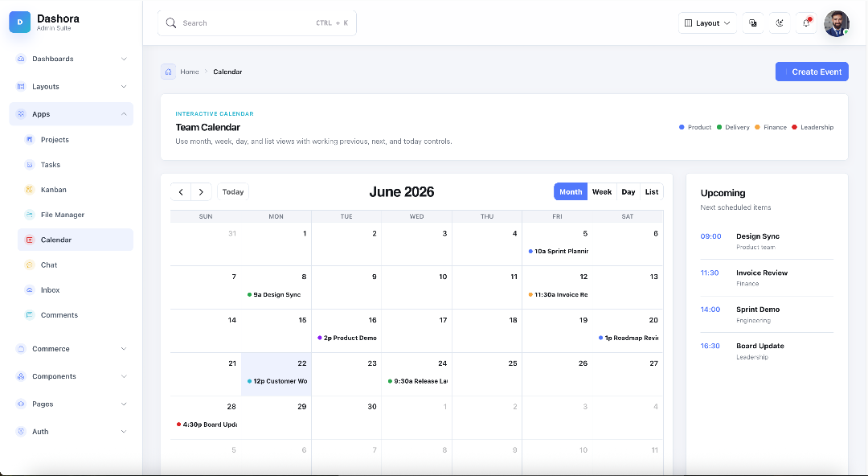This screenshot has width=868, height=476.
Task: Switch to Month view
Action: point(571,191)
